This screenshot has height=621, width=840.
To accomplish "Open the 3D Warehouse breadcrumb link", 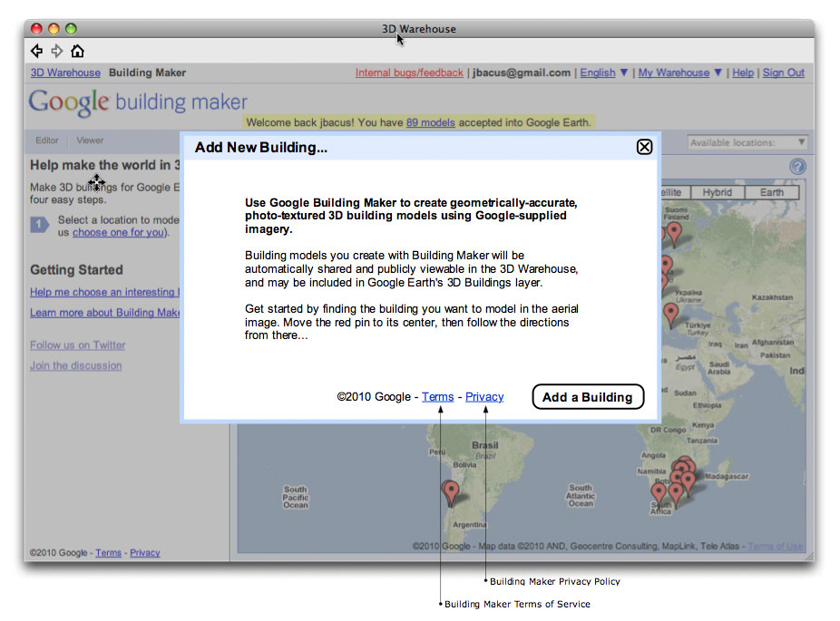I will (65, 73).
